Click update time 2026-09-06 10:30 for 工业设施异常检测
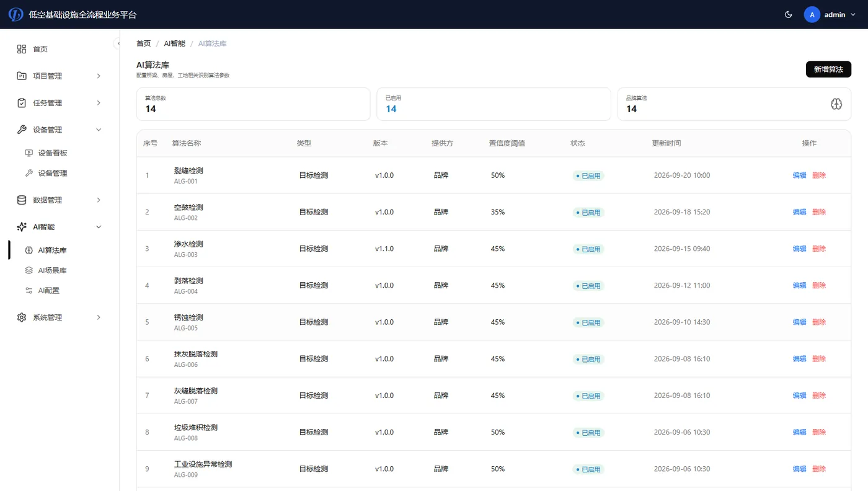The height and width of the screenshot is (491, 868). (x=682, y=469)
